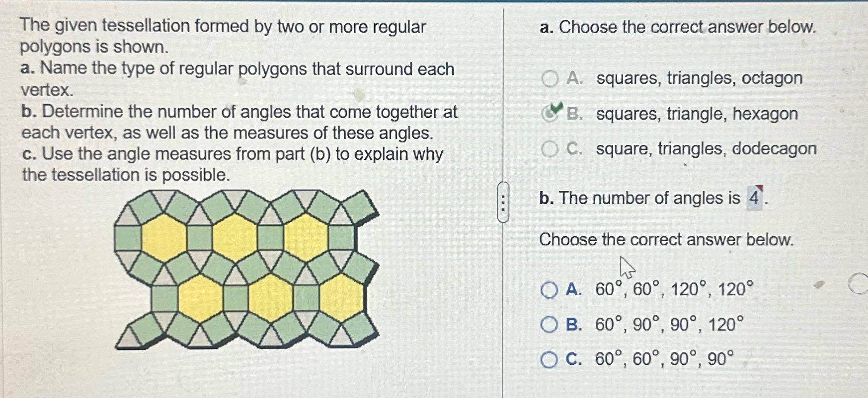Select radio option C square, triangles, dodecagon
Image resolution: width=868 pixels, height=398 pixels.
pyautogui.click(x=551, y=148)
